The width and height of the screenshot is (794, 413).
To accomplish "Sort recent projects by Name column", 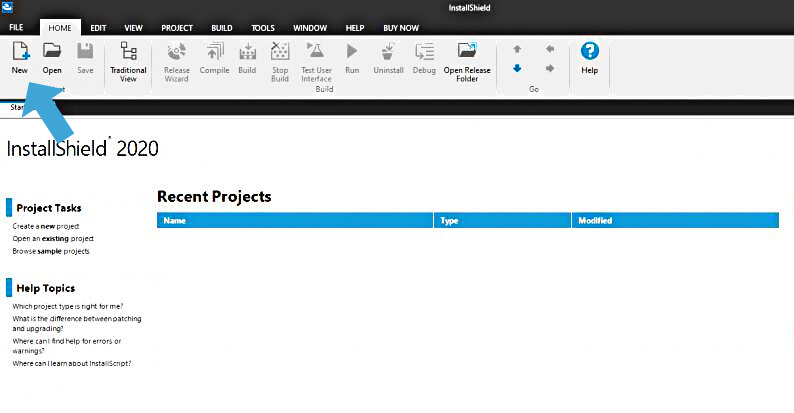I will tap(295, 220).
